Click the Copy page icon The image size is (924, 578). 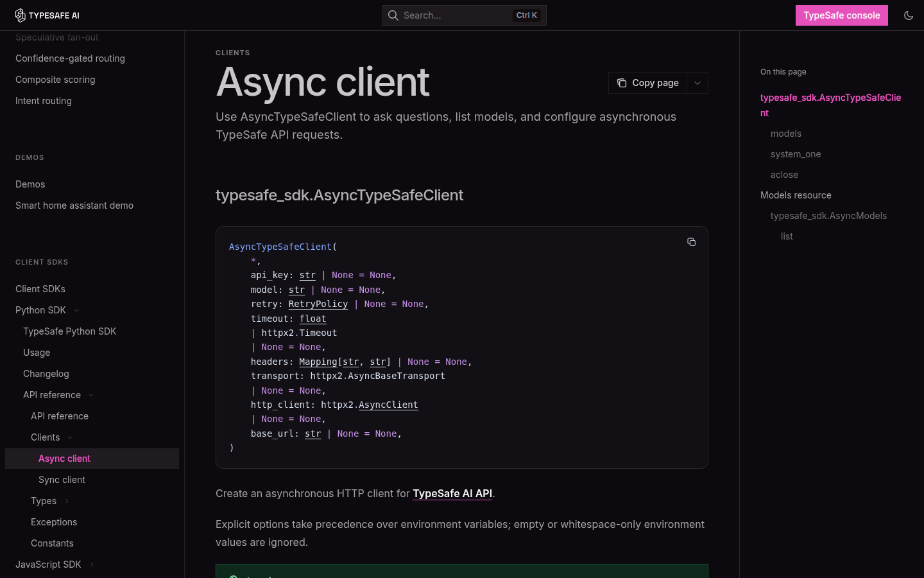[x=622, y=83]
